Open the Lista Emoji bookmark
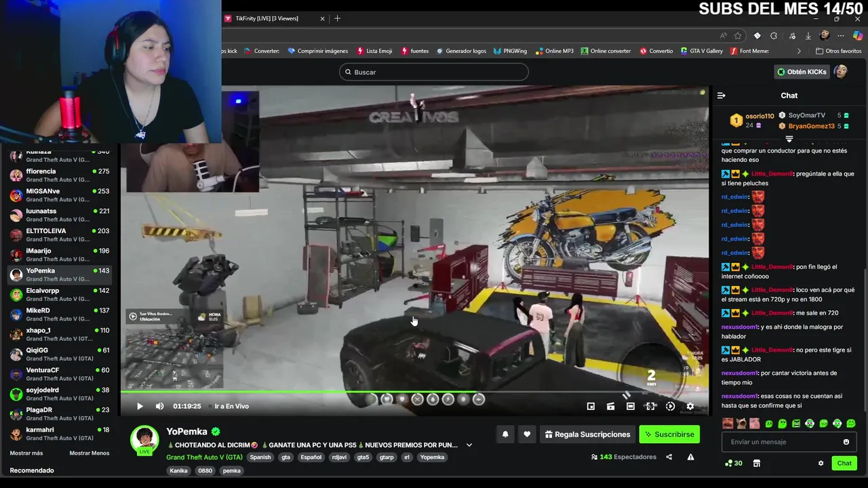The height and width of the screenshot is (488, 868). point(374,51)
